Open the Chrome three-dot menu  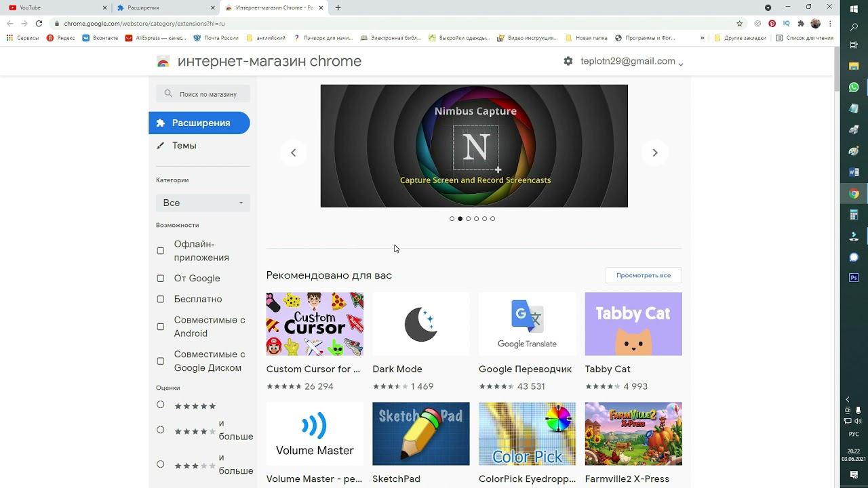[x=829, y=23]
